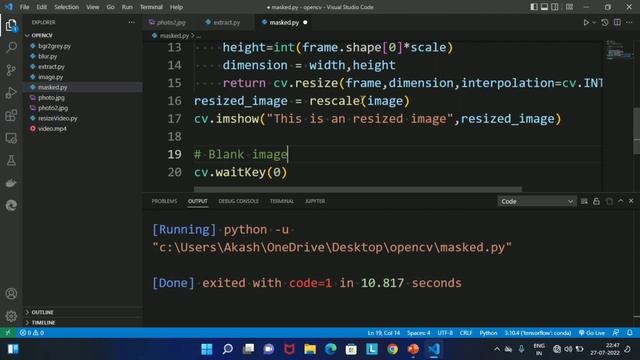
Task: Open the Edge tools view in activity bar
Action: [x=11, y=205]
